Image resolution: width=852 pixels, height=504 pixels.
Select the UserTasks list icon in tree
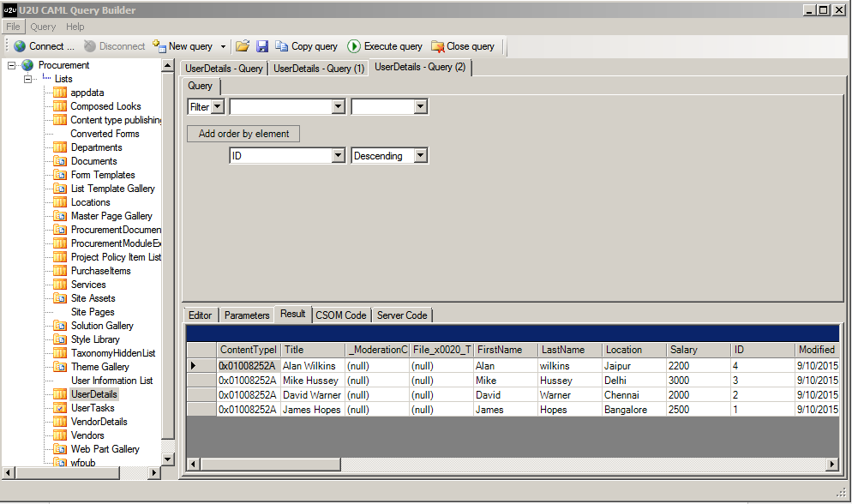tap(60, 408)
